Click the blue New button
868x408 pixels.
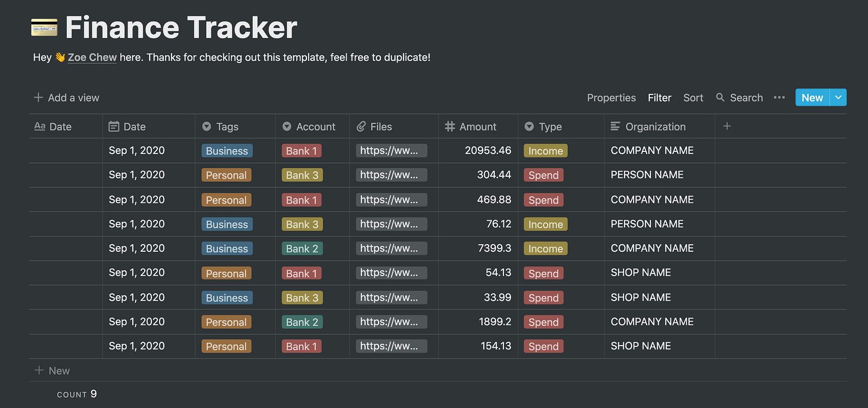(x=812, y=98)
